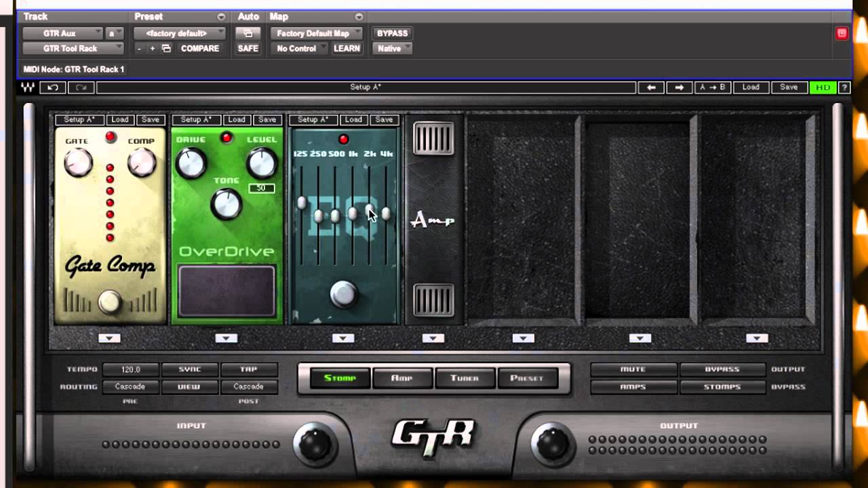The image size is (868, 488).
Task: Open Factory Default Map dropdown
Action: [317, 33]
